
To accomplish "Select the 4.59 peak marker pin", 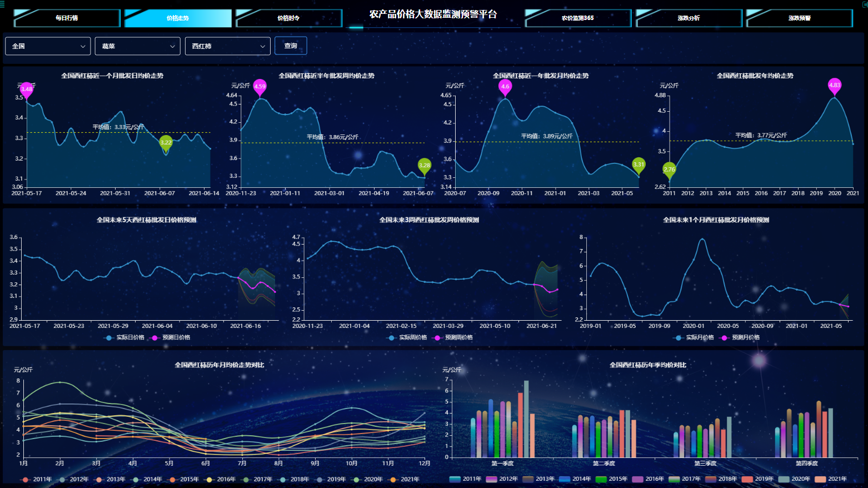I will [260, 86].
